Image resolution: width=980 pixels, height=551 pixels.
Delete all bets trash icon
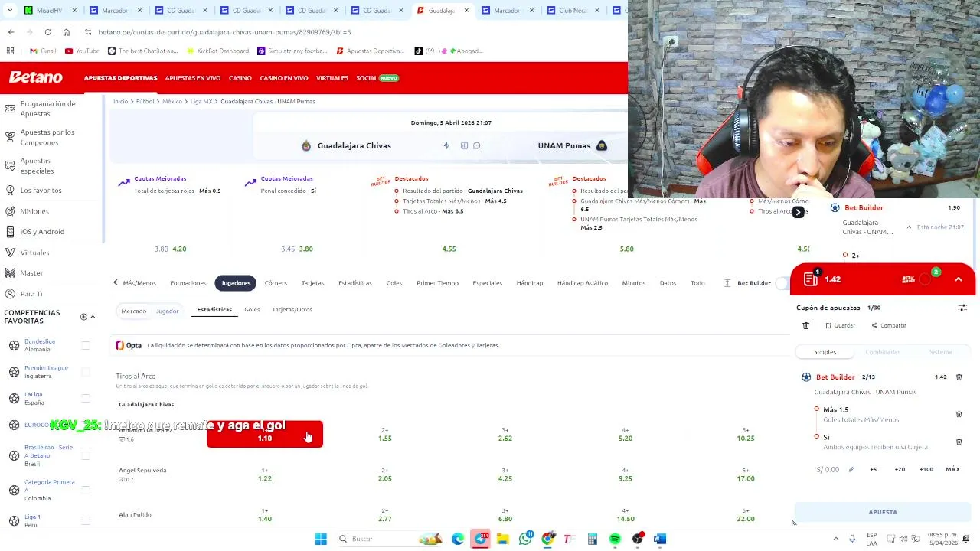(805, 325)
